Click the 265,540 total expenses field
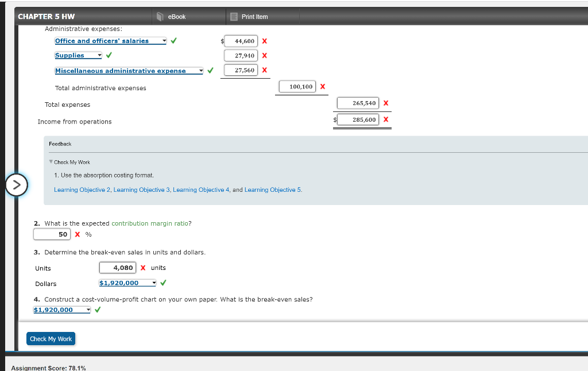Image resolution: width=588 pixels, height=371 pixels. (358, 103)
